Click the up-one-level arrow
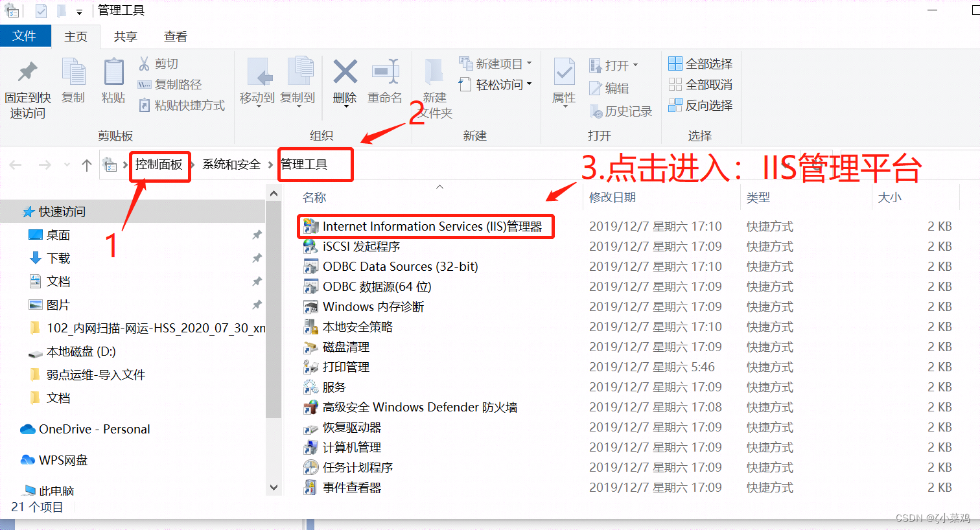 click(87, 165)
